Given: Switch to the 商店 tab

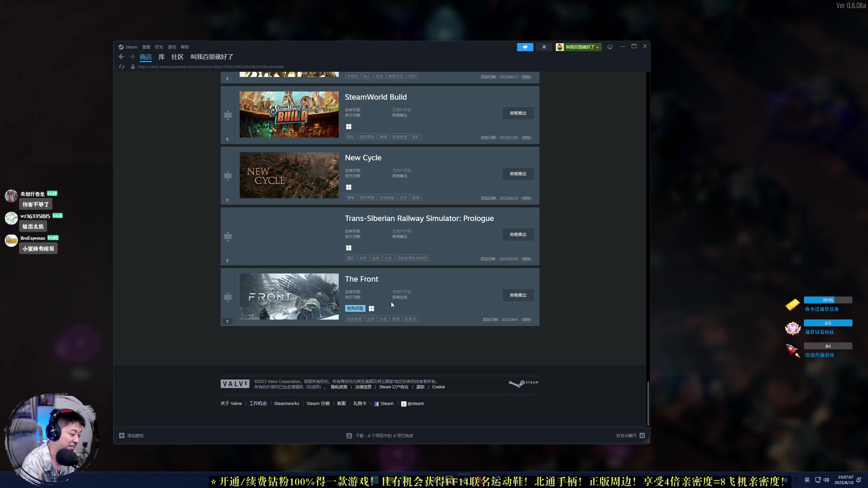Looking at the screenshot, I should tap(146, 57).
